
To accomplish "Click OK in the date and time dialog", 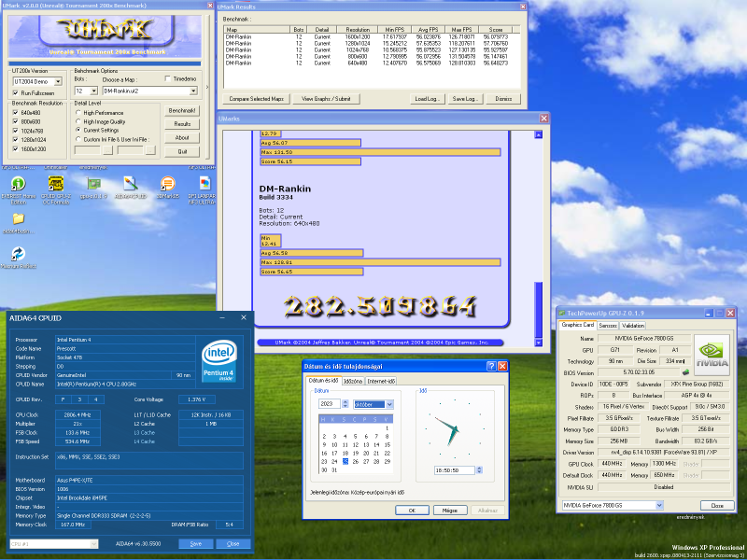I will [412, 510].
